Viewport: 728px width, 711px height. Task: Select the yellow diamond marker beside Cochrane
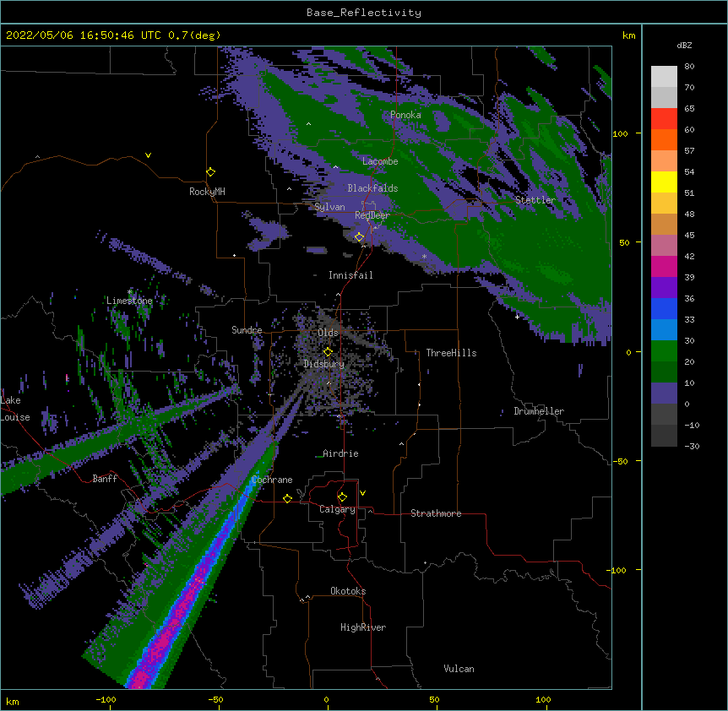pyautogui.click(x=287, y=498)
